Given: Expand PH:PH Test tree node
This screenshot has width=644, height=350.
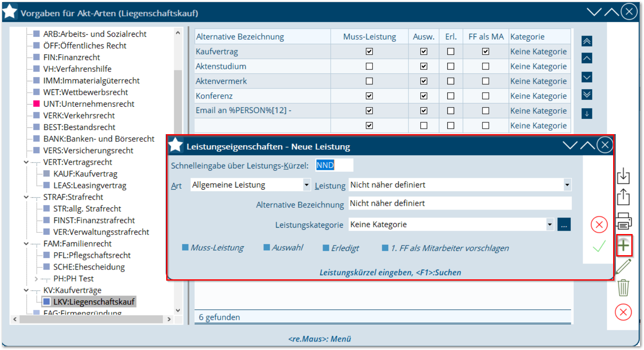Looking at the screenshot, I should 36,279.
